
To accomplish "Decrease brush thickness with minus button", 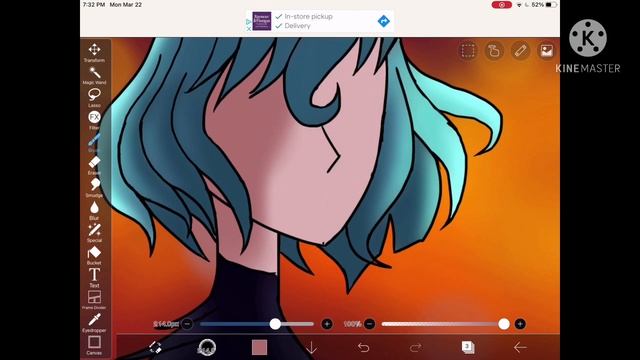I will [187, 324].
